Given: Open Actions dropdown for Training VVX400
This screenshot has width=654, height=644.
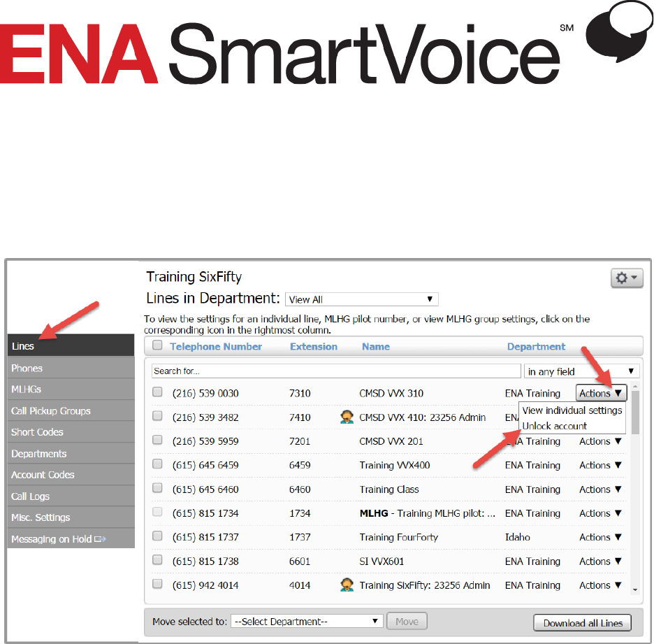Looking at the screenshot, I should coord(601,465).
